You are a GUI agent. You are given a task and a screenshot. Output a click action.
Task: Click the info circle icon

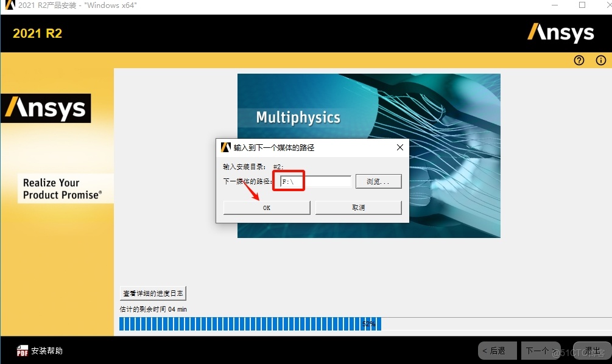click(x=600, y=60)
